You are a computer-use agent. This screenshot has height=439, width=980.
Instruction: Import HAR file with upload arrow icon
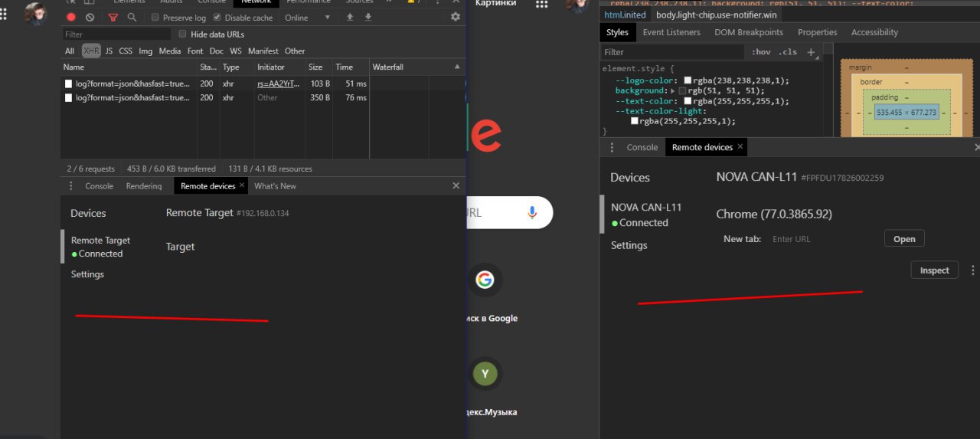point(350,17)
